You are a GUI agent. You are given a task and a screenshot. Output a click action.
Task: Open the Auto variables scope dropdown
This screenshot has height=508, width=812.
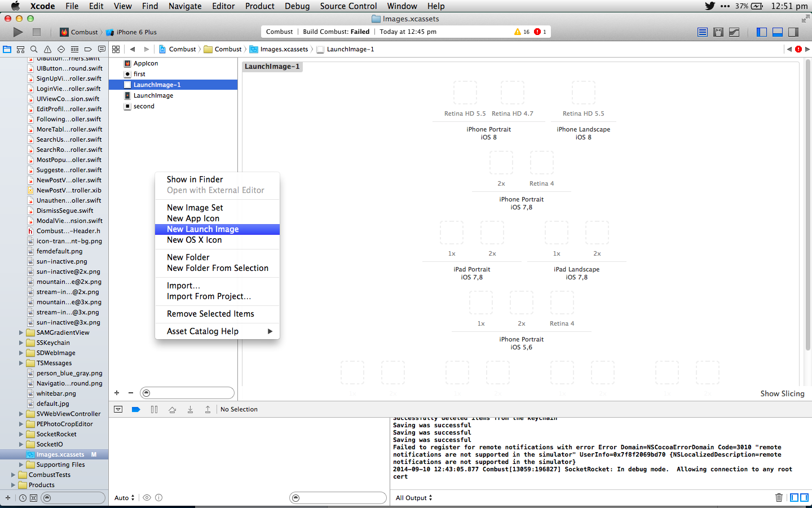[125, 498]
